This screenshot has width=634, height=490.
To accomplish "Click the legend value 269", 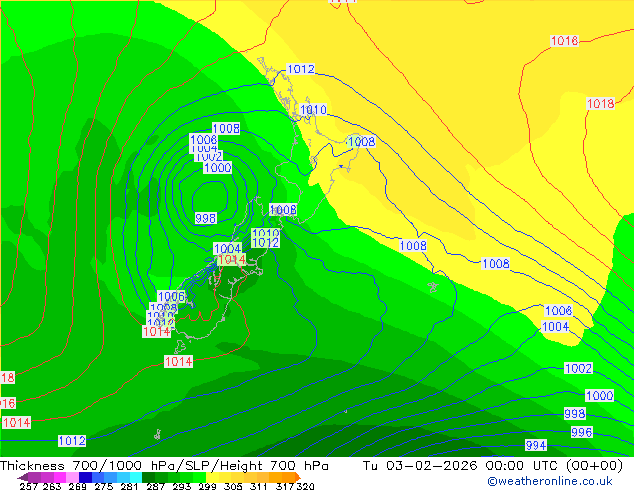I will coord(77,486).
